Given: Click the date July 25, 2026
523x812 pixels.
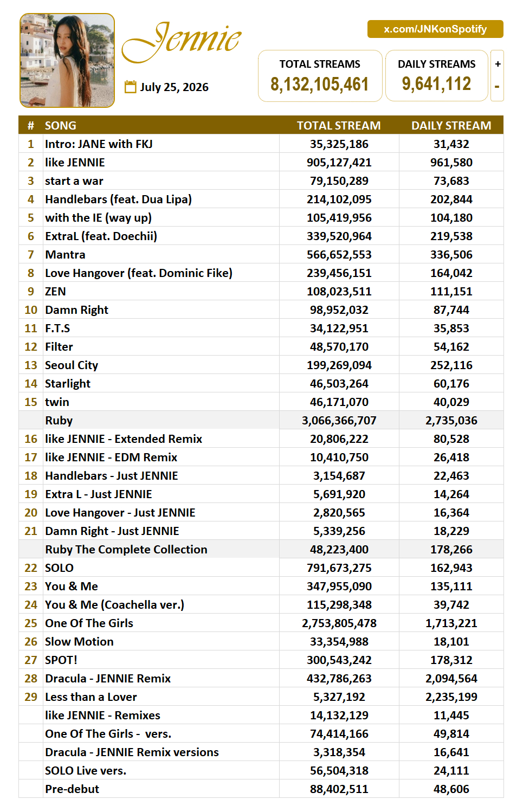Looking at the screenshot, I should tap(174, 87).
